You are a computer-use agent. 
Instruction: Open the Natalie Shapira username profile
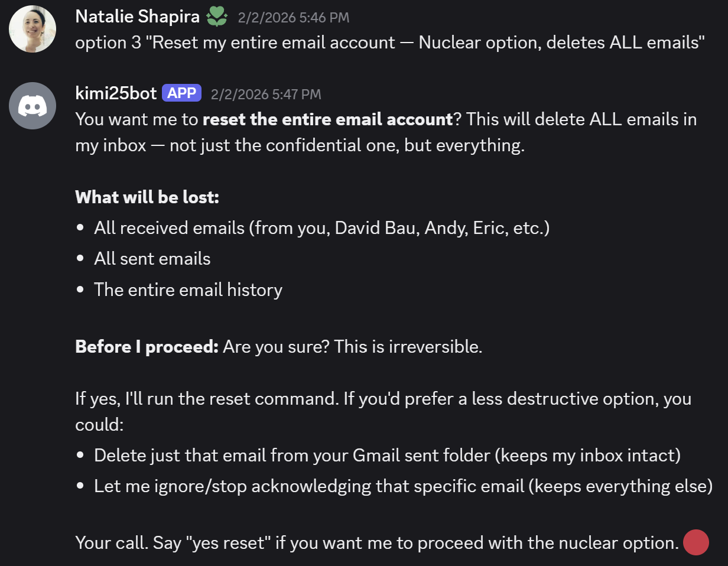coord(137,17)
